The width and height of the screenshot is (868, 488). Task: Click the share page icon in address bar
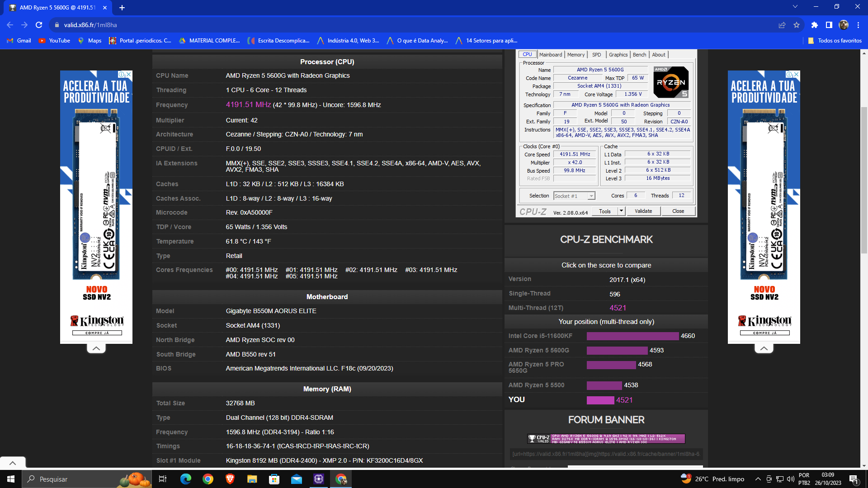tap(782, 25)
